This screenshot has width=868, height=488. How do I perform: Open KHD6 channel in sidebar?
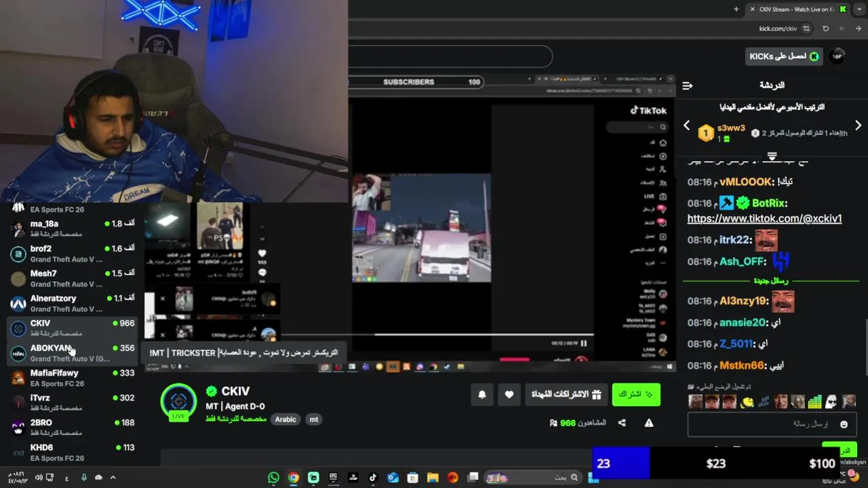[73, 452]
